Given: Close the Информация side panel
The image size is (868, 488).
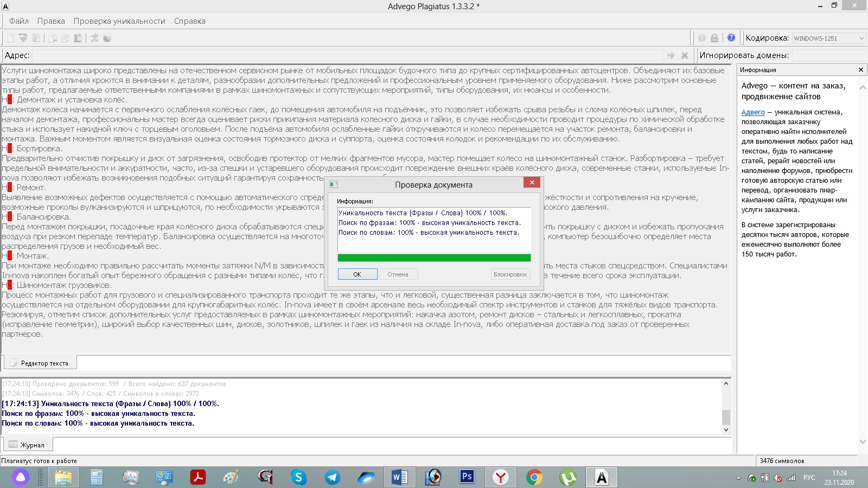Looking at the screenshot, I should coord(860,70).
